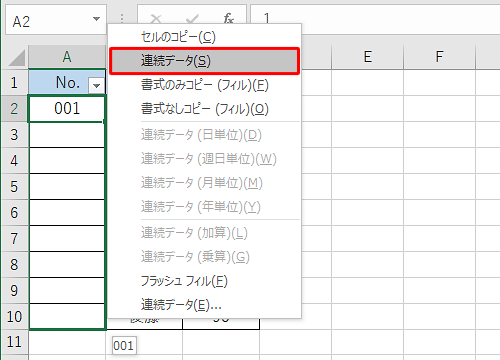Select row 11 header
The width and height of the screenshot is (500, 360).
click(14, 342)
